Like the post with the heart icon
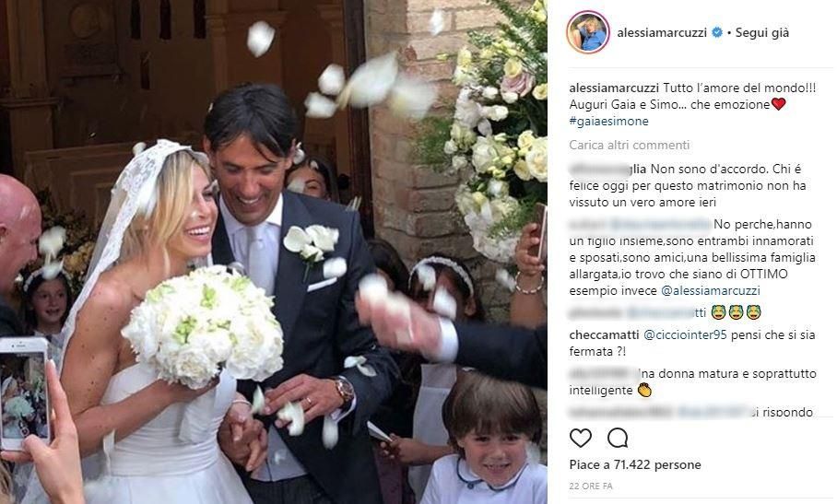This screenshot has height=504, width=837. point(580,438)
